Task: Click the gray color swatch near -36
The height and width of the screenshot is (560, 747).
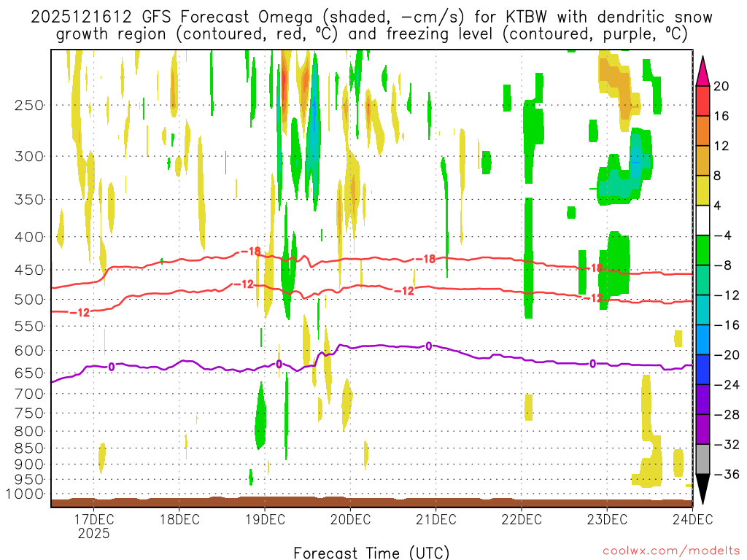Action: pyautogui.click(x=703, y=459)
